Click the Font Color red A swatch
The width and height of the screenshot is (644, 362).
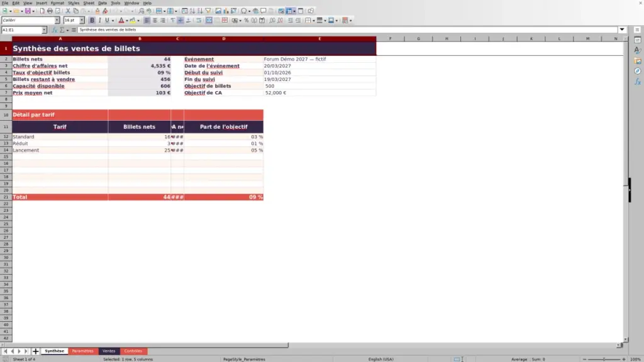[121, 21]
